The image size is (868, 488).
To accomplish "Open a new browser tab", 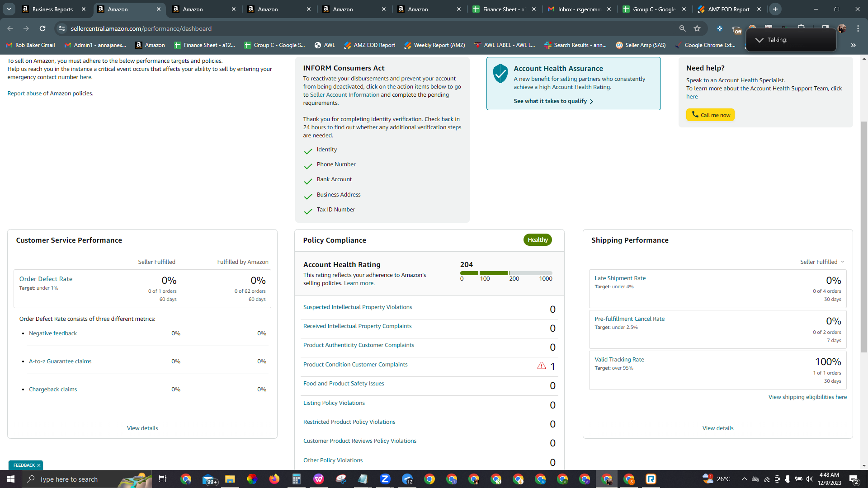I will point(775,9).
